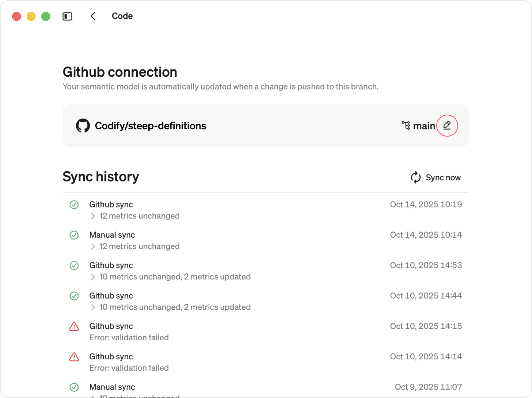The image size is (532, 398).
Task: Click the GitHub logo next to the repository name
Action: tap(83, 126)
